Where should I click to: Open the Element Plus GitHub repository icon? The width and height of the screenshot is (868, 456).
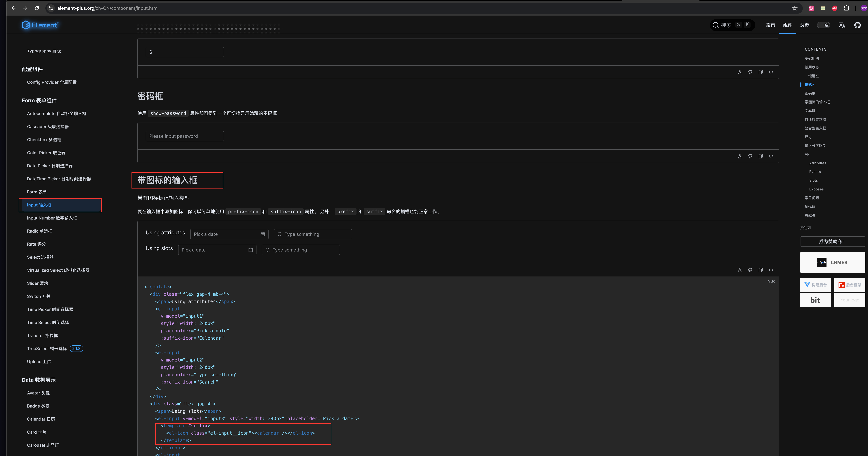tap(858, 25)
